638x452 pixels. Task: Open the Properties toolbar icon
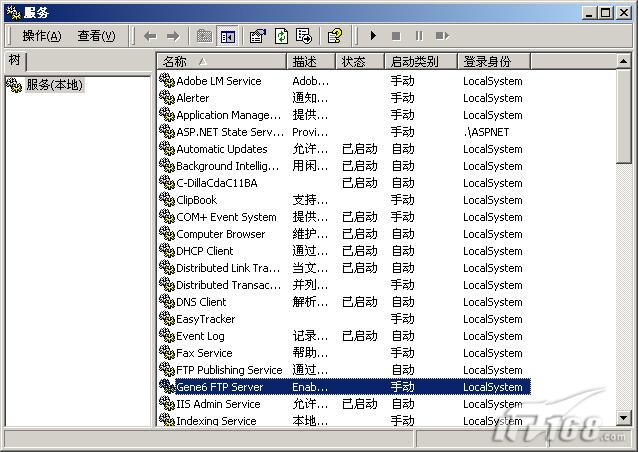coord(257,36)
